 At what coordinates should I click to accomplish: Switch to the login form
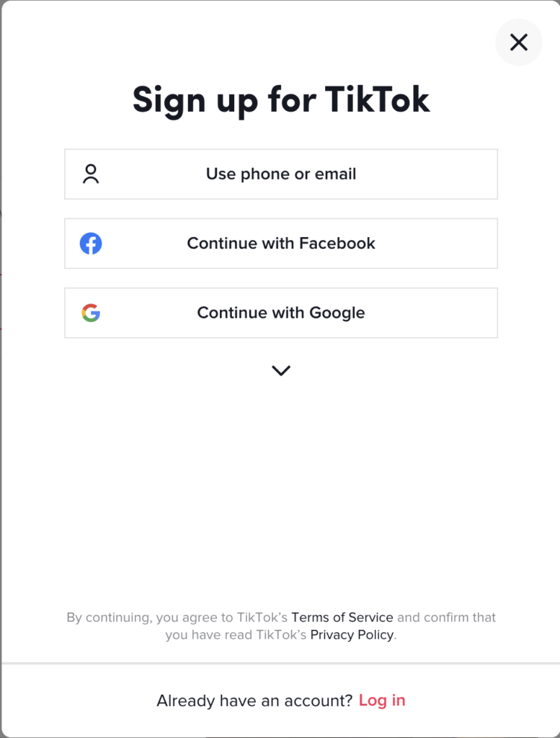[382, 701]
